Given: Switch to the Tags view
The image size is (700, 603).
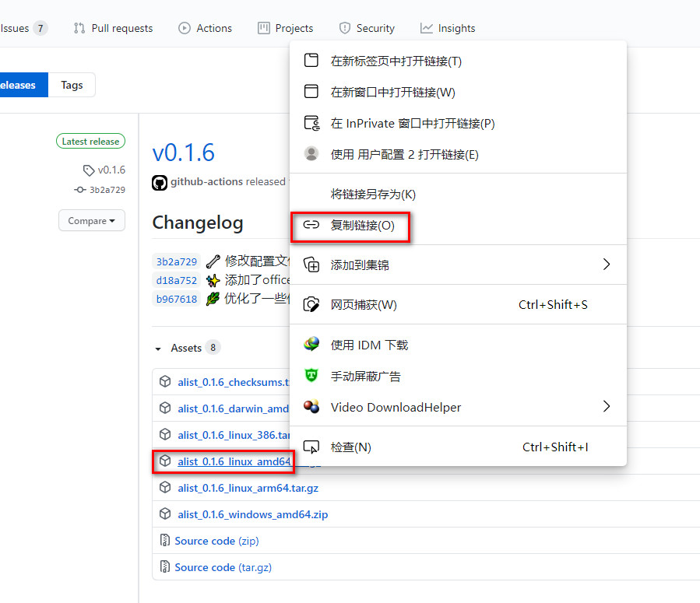Looking at the screenshot, I should tap(72, 85).
